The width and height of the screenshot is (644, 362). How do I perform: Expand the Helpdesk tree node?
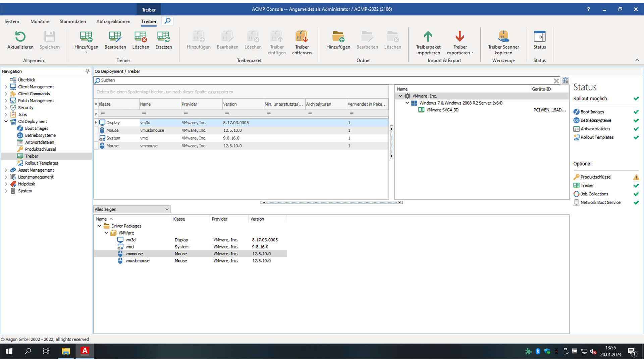(x=6, y=184)
